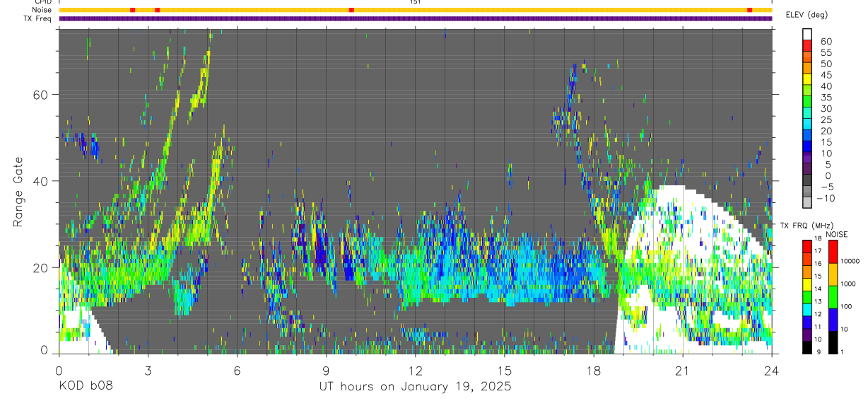This screenshot has width=868, height=401.
Task: Click the '3' tick on the UT hours axis
Action: tap(148, 370)
